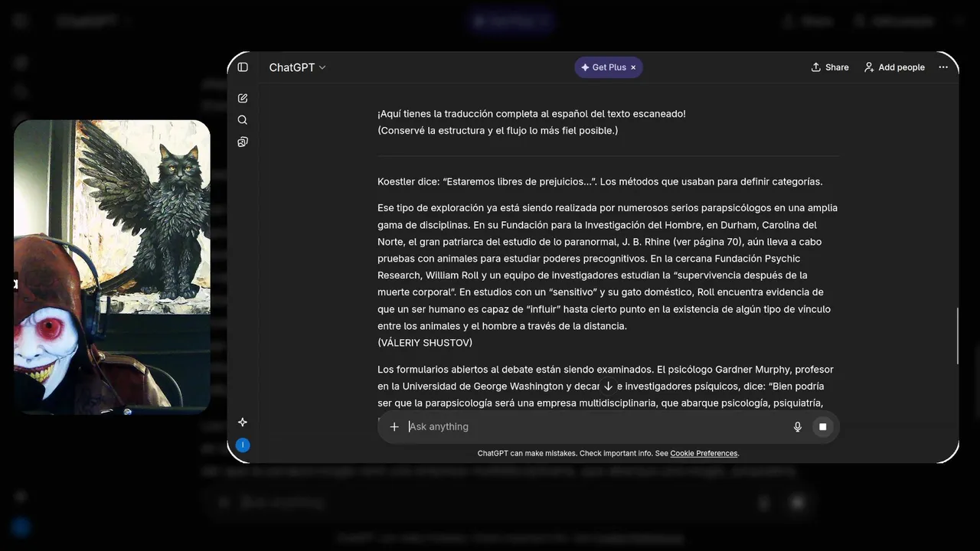Click the line starting "Koestler dice"
The width and height of the screenshot is (980, 551).
click(600, 182)
